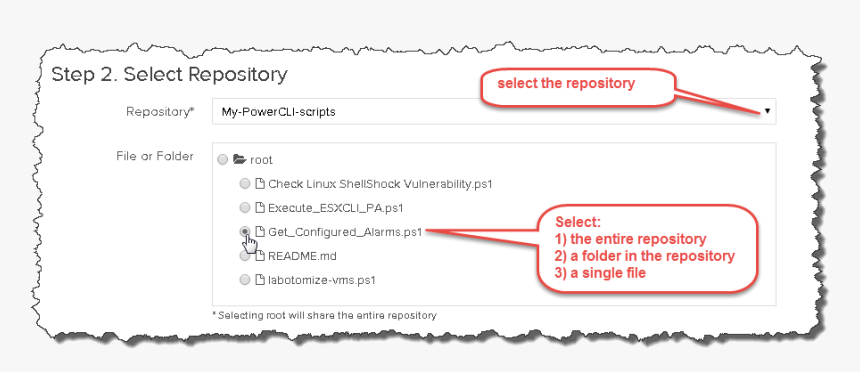The image size is (860, 372).
Task: Click the file icon beside README.md
Action: pos(261,256)
